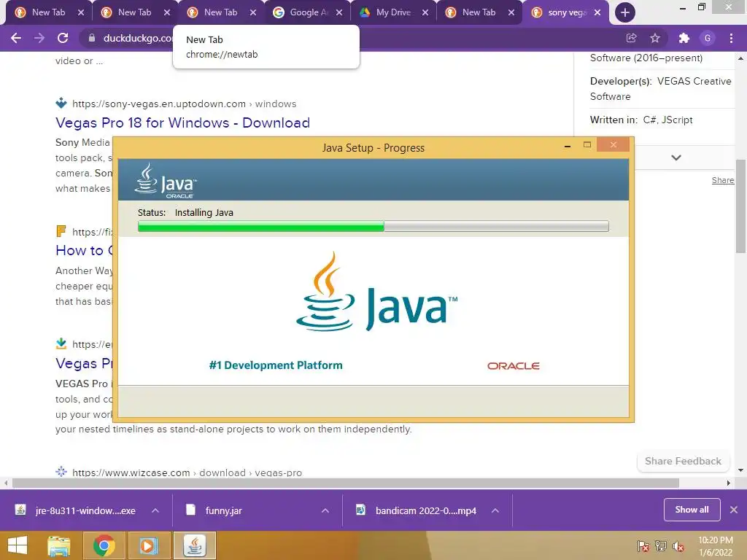Click the large Java logo banner

376,292
